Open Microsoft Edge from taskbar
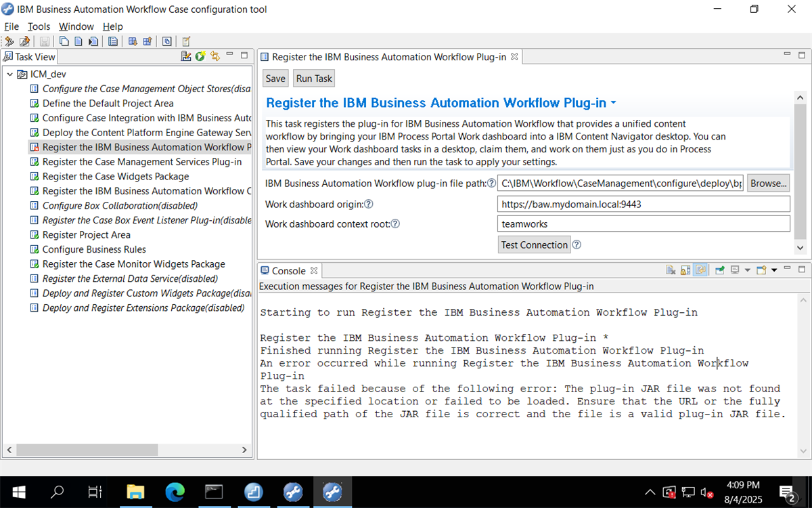The image size is (812, 508). click(175, 492)
